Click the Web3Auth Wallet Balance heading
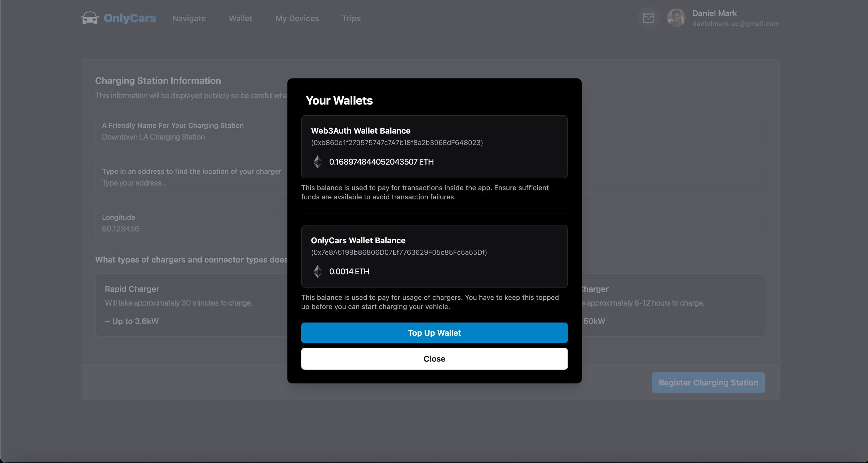The image size is (868, 463). tap(360, 131)
